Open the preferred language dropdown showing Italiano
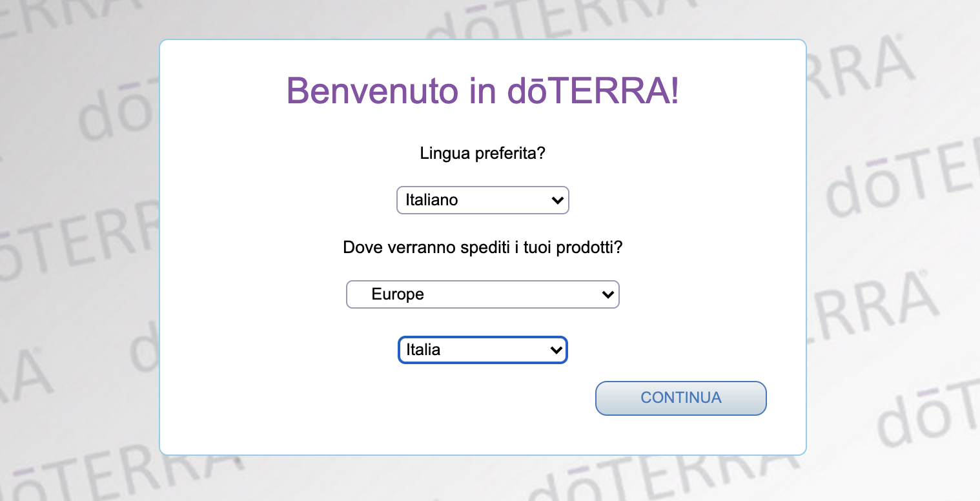 pyautogui.click(x=483, y=200)
